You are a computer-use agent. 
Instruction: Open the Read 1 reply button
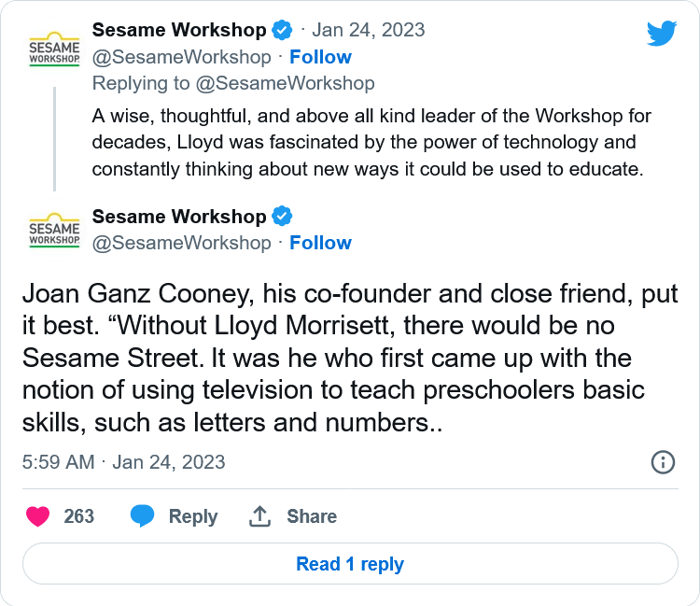[350, 564]
